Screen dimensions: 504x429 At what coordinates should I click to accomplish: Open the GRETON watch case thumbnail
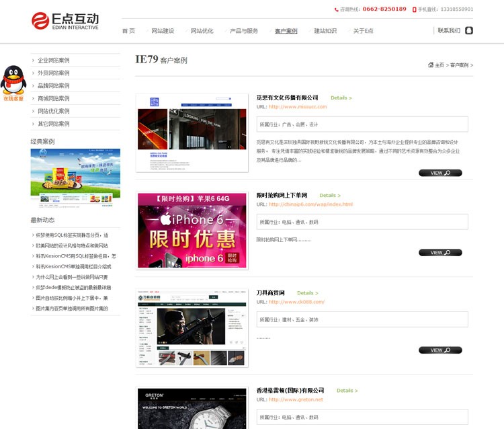(x=192, y=407)
